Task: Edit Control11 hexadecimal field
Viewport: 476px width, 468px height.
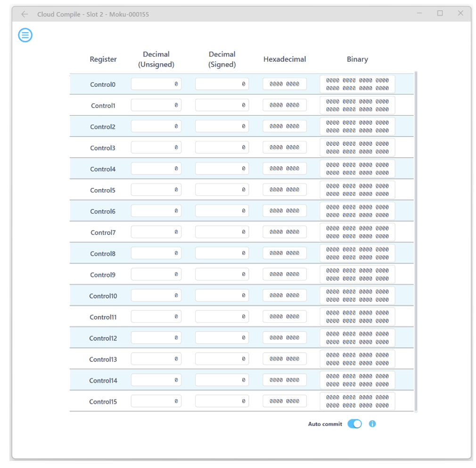Action: [x=285, y=317]
